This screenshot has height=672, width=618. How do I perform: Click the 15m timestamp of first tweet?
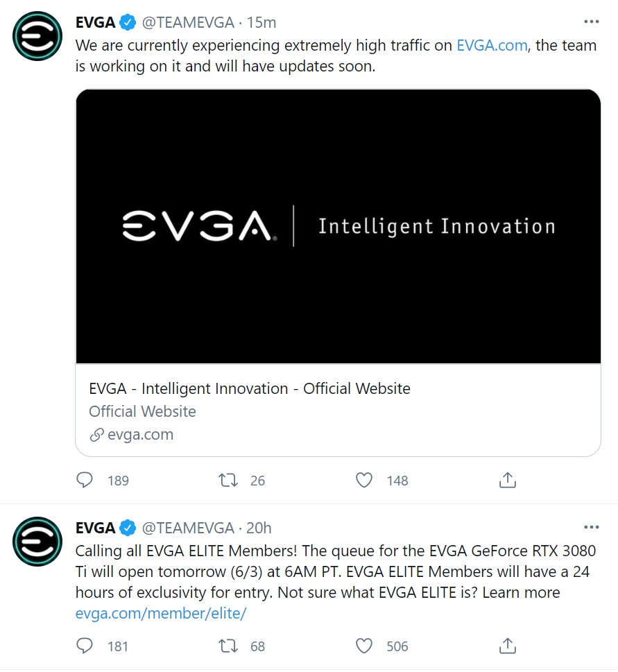click(x=261, y=22)
